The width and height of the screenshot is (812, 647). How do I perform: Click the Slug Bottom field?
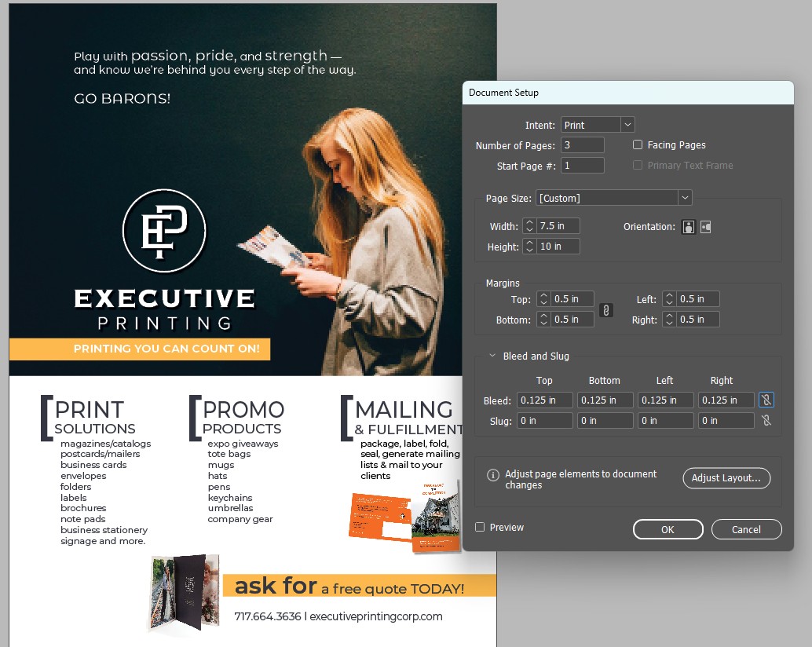tap(605, 421)
